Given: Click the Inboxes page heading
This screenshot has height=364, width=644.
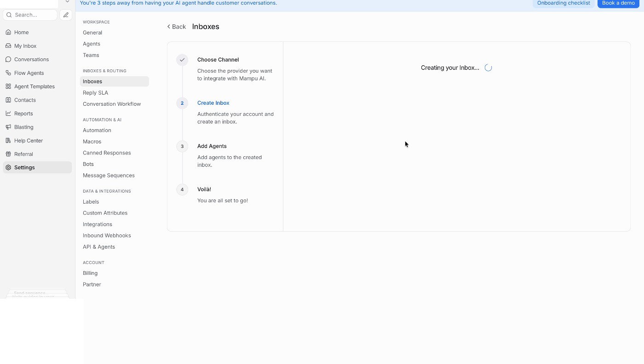Looking at the screenshot, I should point(206,27).
